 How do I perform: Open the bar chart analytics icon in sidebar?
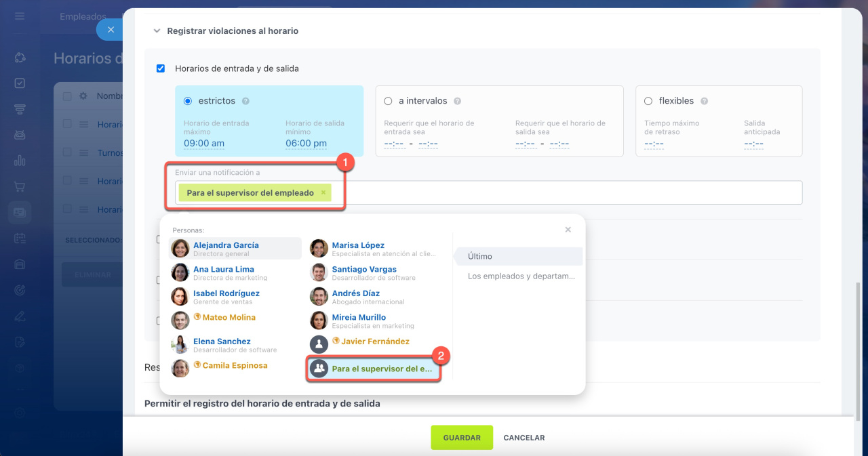[20, 161]
